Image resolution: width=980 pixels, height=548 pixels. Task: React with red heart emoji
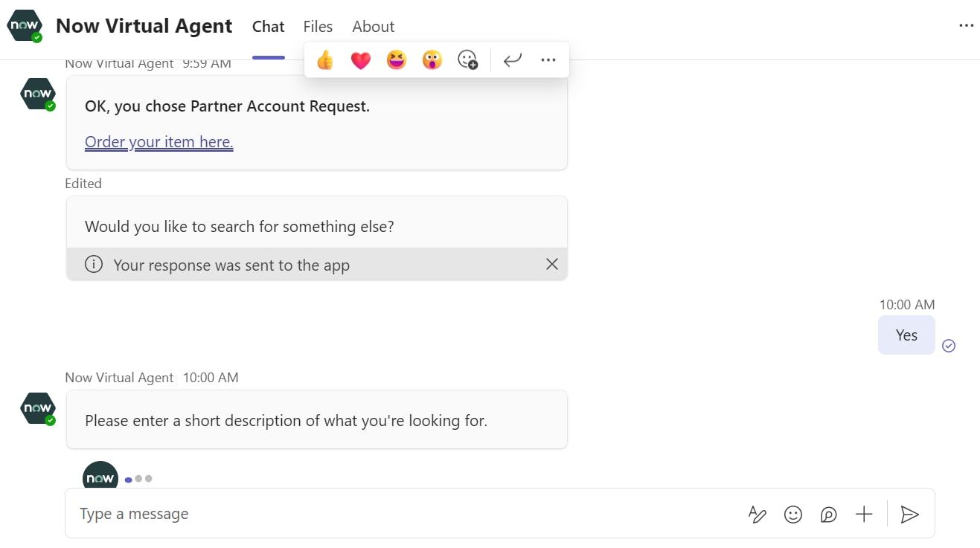tap(361, 60)
